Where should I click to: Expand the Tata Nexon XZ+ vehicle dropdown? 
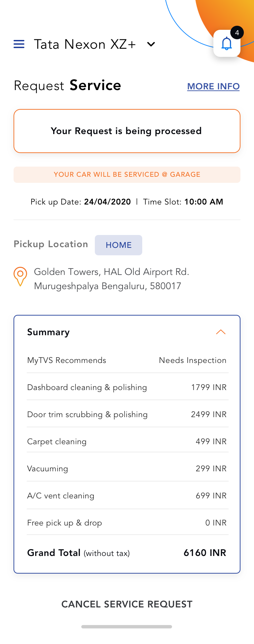(151, 44)
